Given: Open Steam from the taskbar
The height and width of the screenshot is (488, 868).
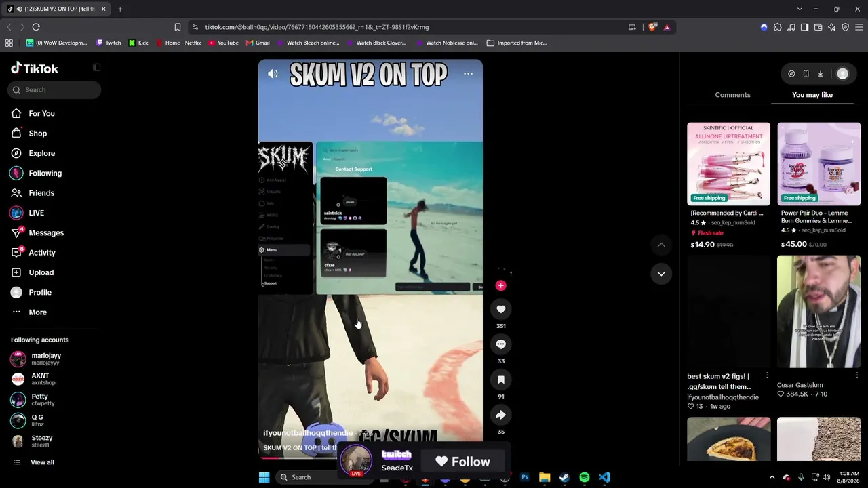Looking at the screenshot, I should [x=564, y=477].
